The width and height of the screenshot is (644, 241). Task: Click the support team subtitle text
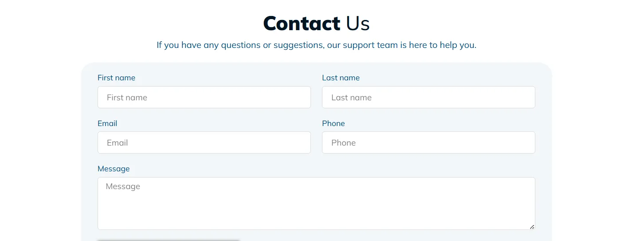[316, 45]
